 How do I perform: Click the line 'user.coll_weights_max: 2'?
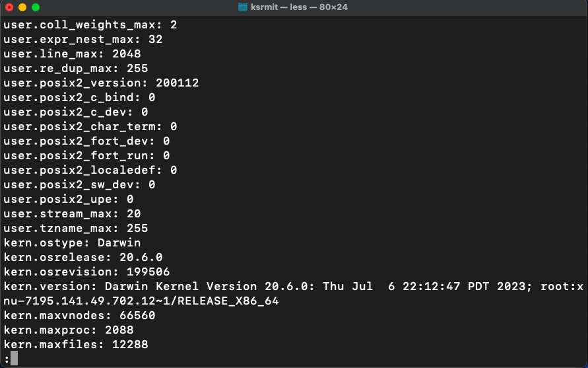click(90, 25)
